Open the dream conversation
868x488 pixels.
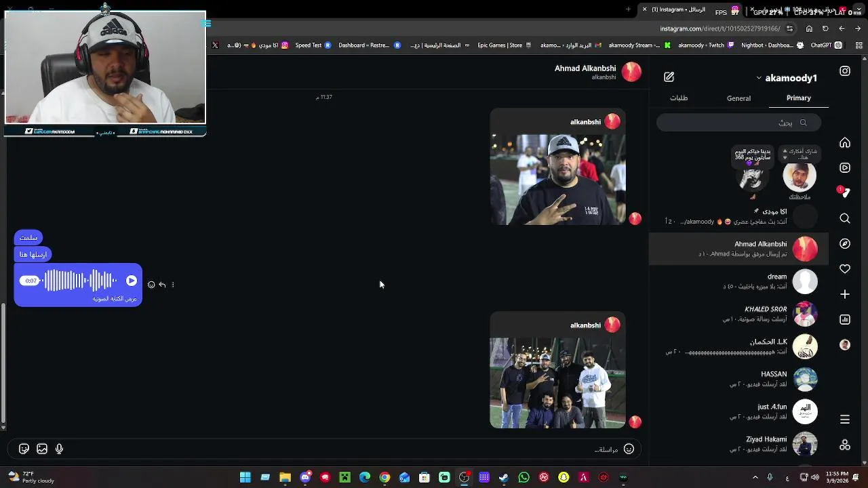(x=738, y=281)
